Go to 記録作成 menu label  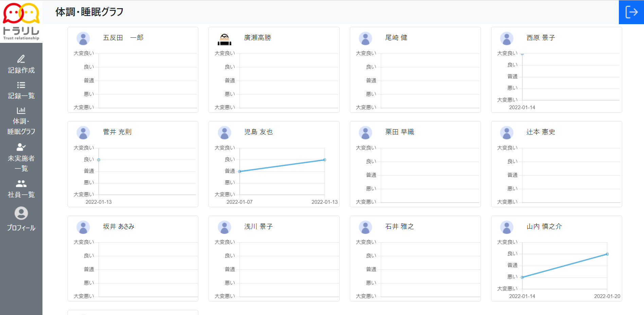pyautogui.click(x=21, y=70)
